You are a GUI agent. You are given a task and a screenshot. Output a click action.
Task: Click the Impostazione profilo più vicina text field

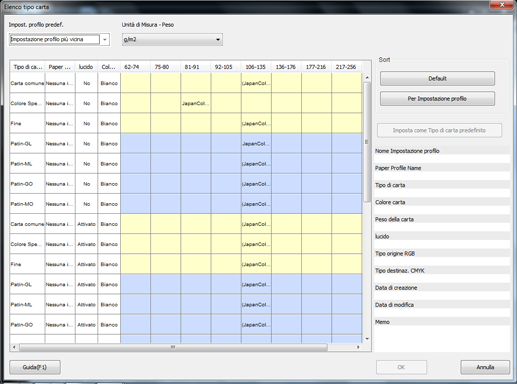click(55, 39)
